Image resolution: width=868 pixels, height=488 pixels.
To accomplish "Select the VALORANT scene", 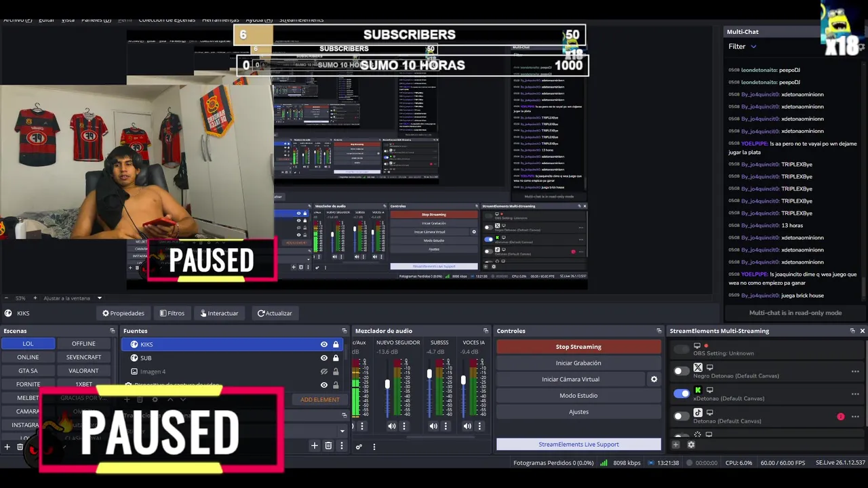I will click(83, 371).
